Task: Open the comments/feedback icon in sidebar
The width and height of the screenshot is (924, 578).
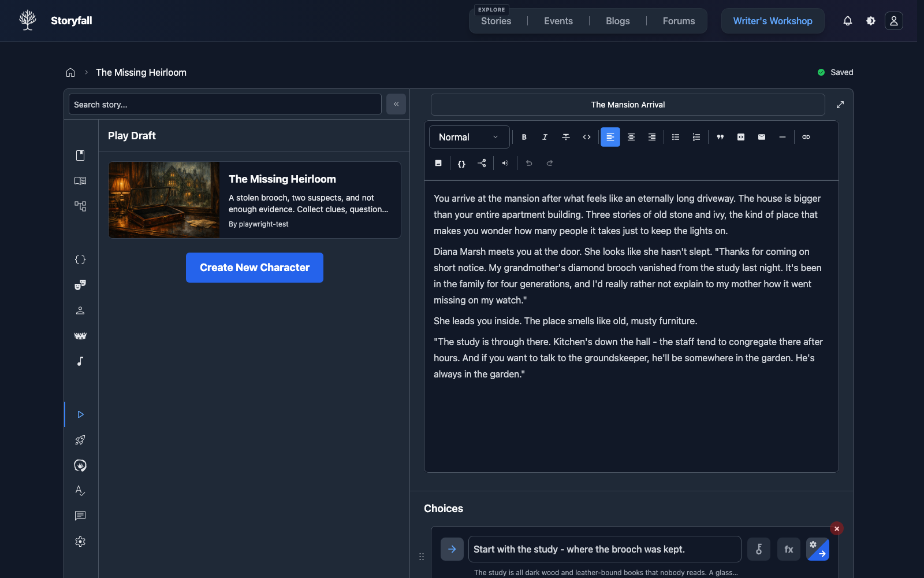Action: coord(80,516)
